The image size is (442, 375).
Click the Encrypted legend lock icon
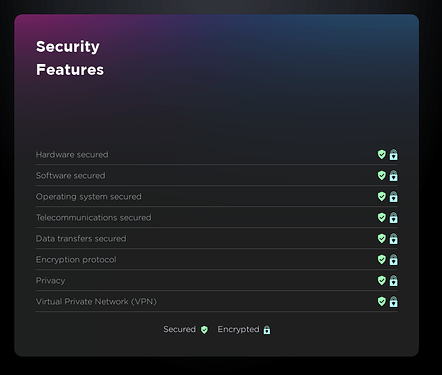click(x=267, y=330)
